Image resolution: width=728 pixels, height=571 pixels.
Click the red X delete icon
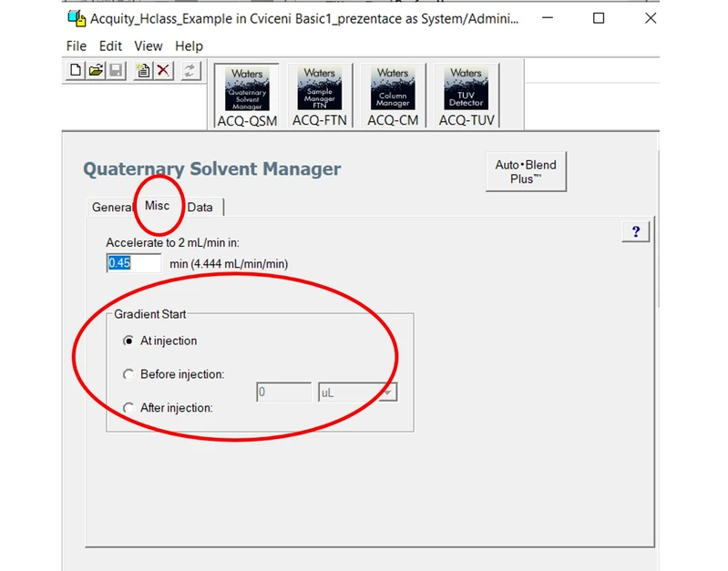pyautogui.click(x=163, y=70)
